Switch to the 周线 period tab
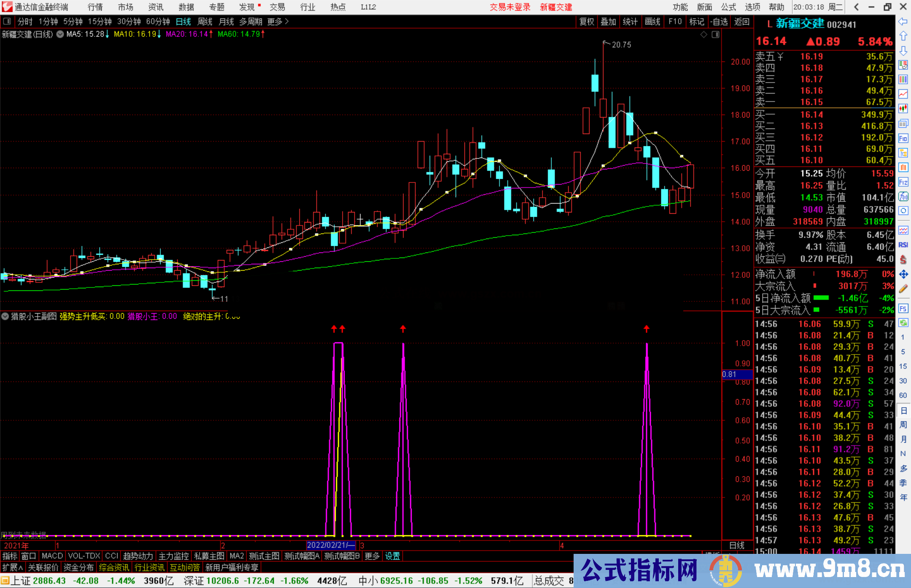 pyautogui.click(x=205, y=21)
